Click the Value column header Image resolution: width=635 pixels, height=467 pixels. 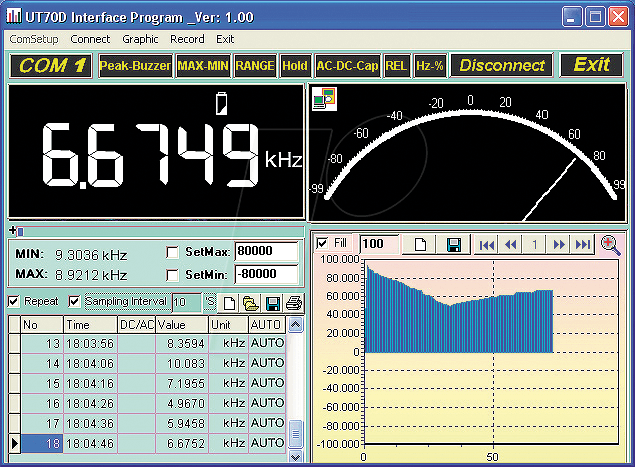(182, 325)
